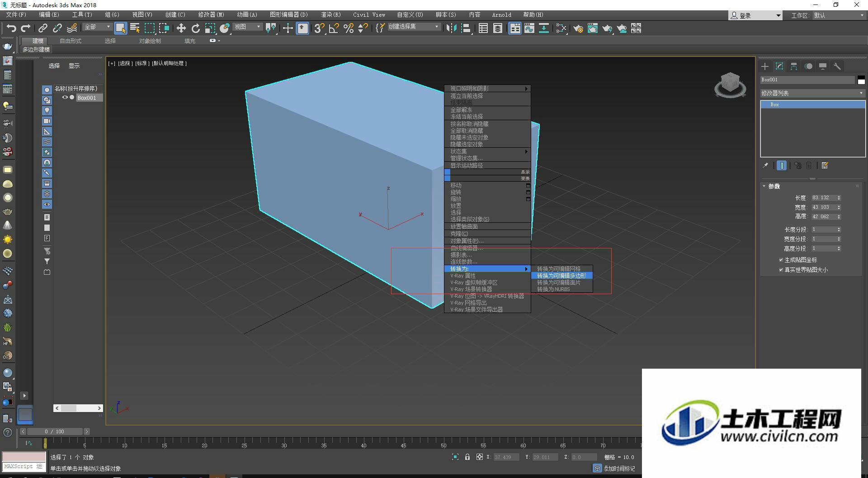868x478 pixels.
Task: Click the Box001 object color swatch
Action: (861, 80)
